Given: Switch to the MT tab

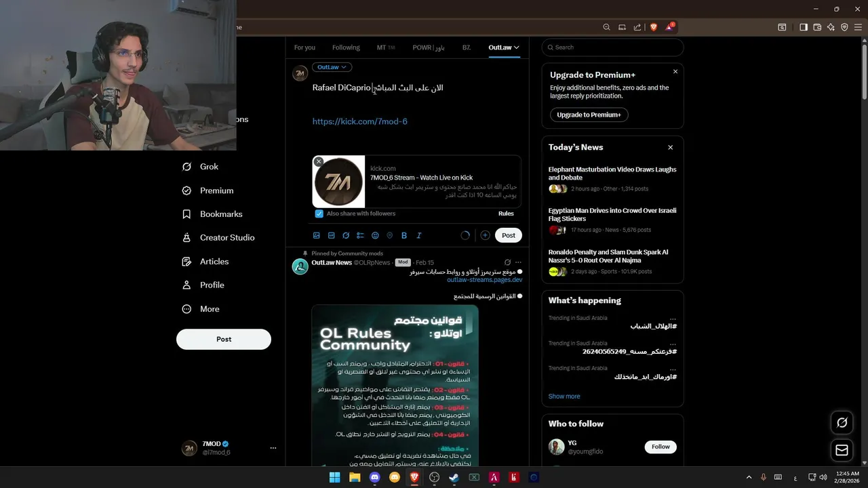Looking at the screenshot, I should click(386, 47).
